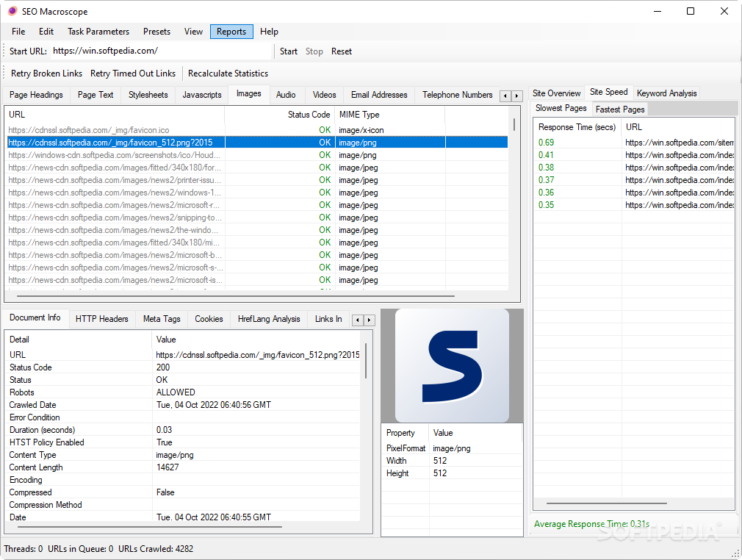Select the windows-cdn screenshots/ico/Houd row
Screen dimensions: 742x560
257,155
